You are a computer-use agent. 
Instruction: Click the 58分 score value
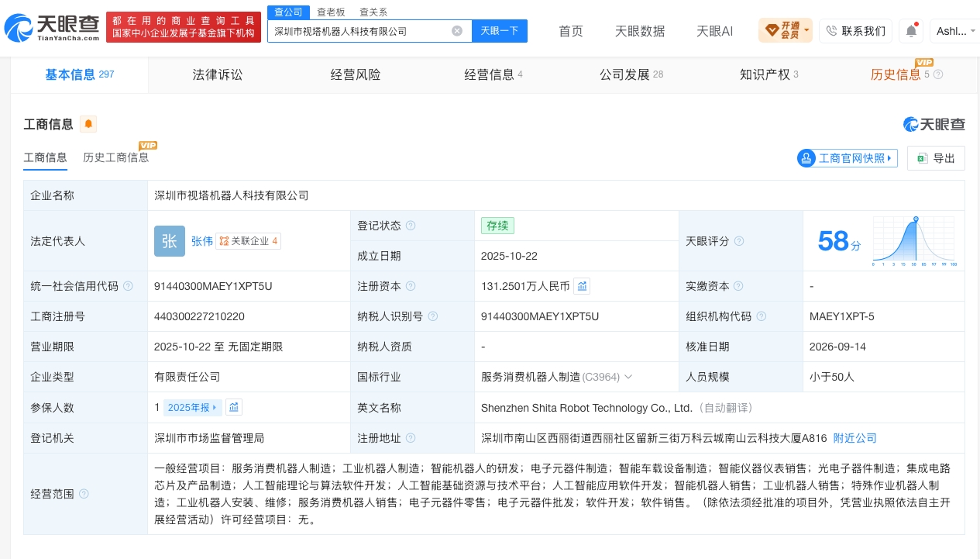[x=839, y=241]
